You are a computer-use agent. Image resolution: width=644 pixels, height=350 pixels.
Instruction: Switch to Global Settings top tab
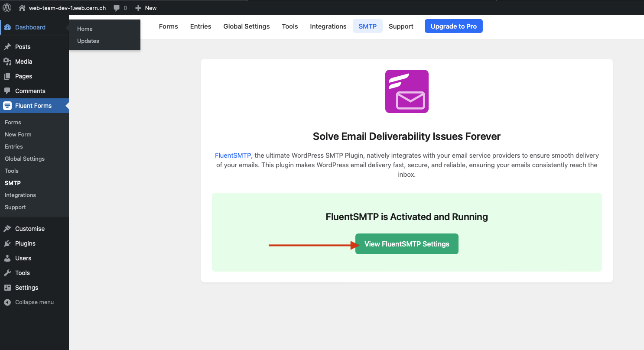pos(247,26)
